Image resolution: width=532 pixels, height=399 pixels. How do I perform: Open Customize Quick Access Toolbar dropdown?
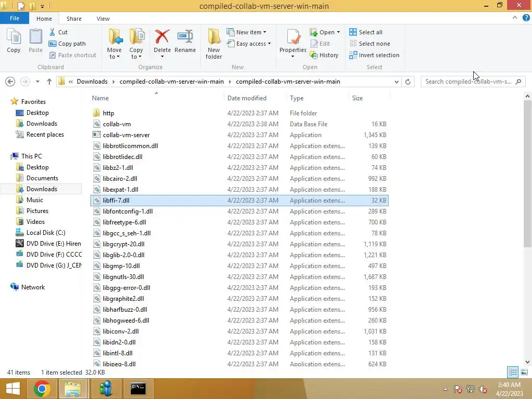click(43, 6)
